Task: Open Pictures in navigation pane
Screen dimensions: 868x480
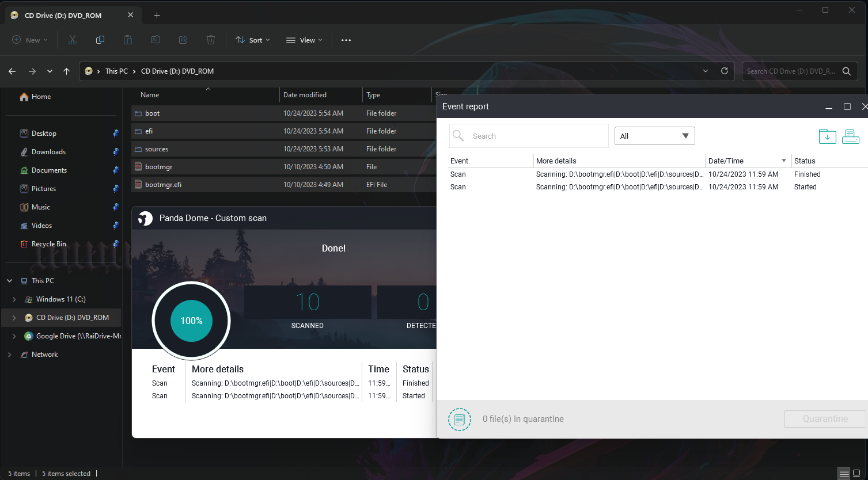Action: [x=44, y=189]
